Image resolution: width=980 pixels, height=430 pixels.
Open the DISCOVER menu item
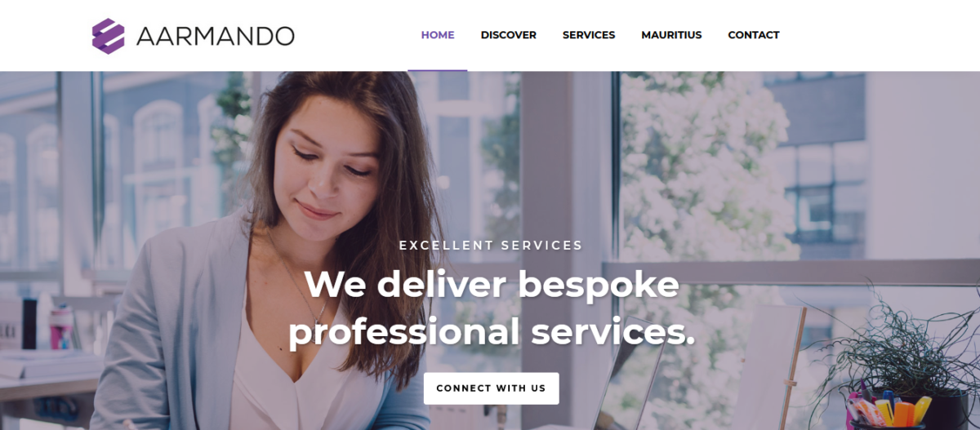509,35
